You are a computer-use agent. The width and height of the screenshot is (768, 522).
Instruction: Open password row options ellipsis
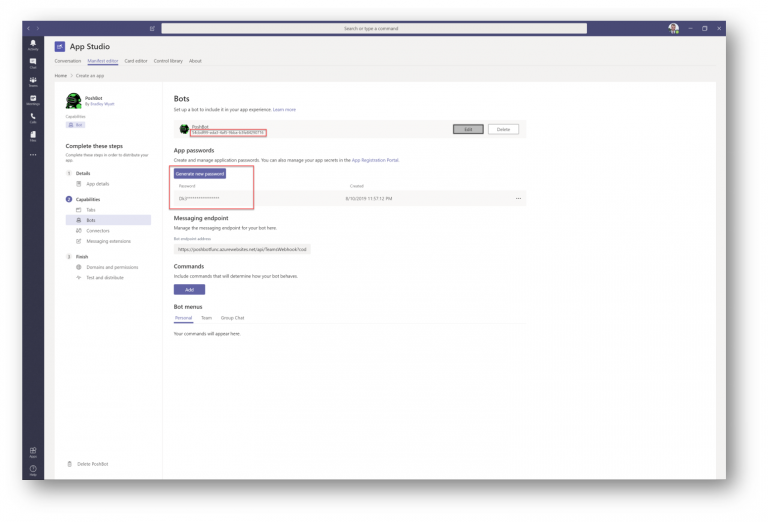coord(518,198)
